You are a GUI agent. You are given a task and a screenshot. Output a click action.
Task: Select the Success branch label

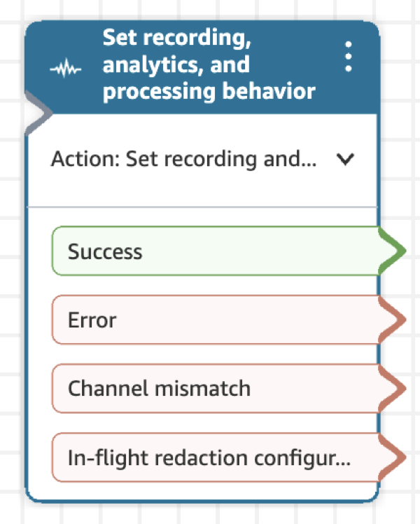pyautogui.click(x=105, y=251)
